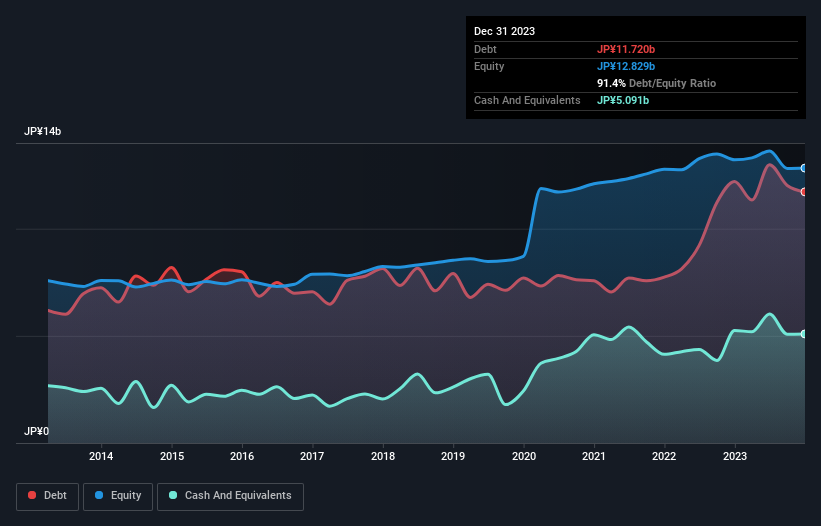
Task: Click the tooltip's Debt row label
Action: pyautogui.click(x=485, y=49)
